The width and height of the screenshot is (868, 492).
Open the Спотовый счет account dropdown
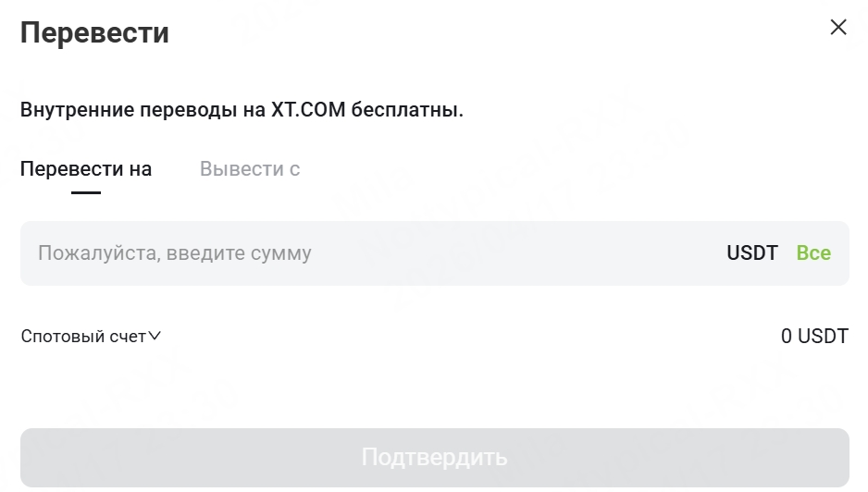(91, 336)
